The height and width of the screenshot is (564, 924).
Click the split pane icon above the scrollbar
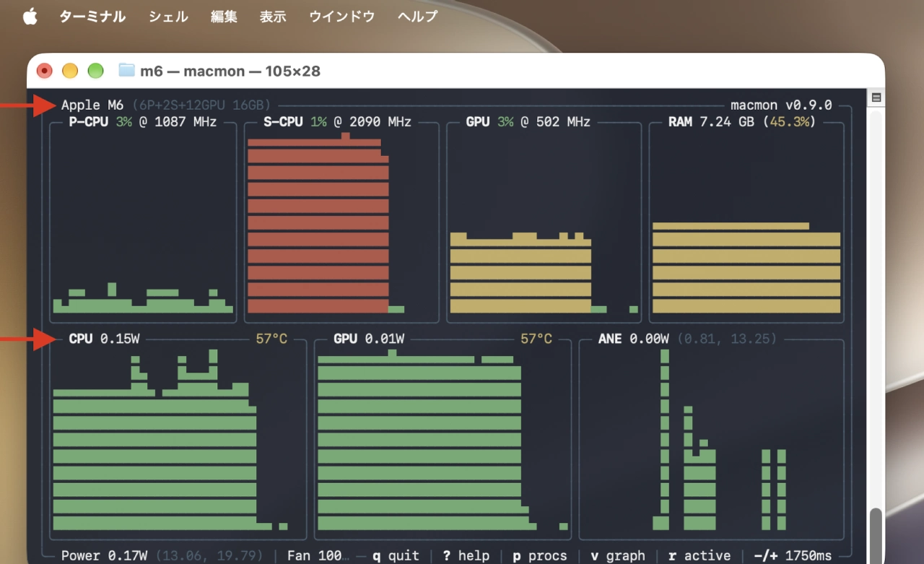click(x=876, y=97)
